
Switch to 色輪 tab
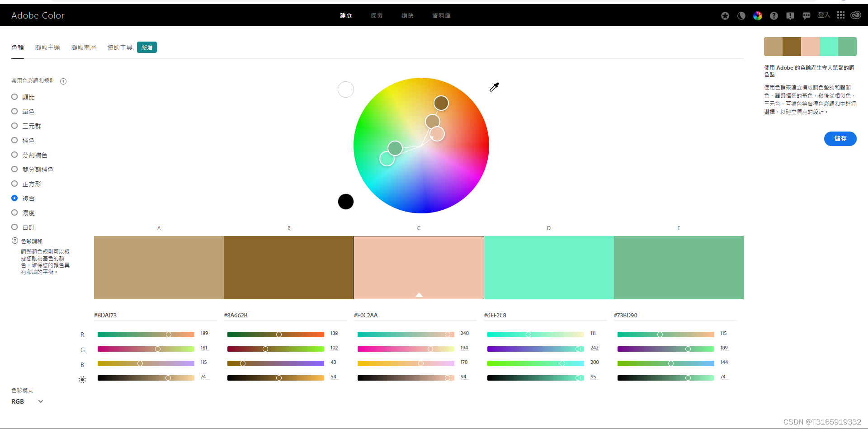(18, 47)
